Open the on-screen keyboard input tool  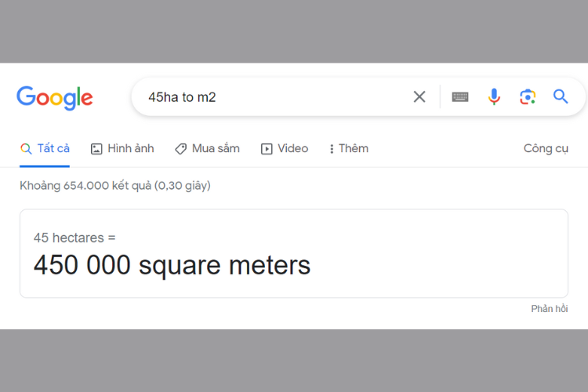[x=460, y=96]
